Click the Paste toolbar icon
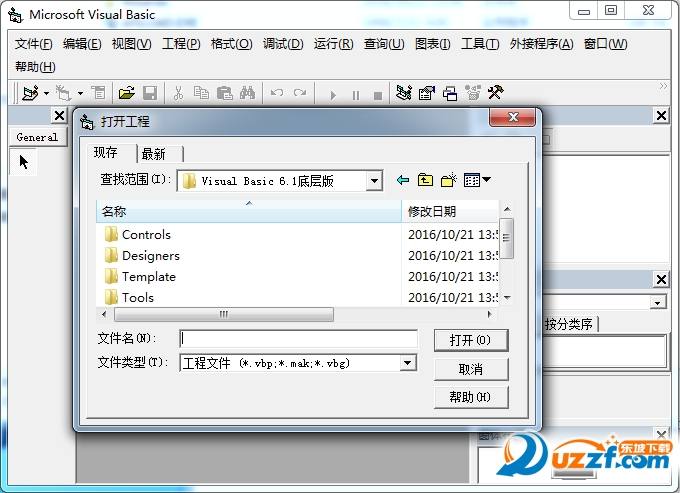This screenshot has width=680, height=493. coord(225,93)
